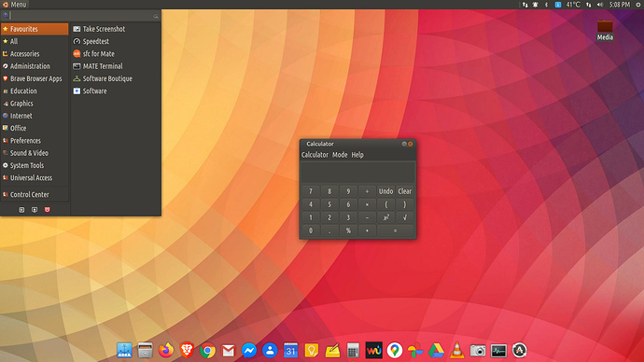Click the volume speaker tray icon

[600, 5]
